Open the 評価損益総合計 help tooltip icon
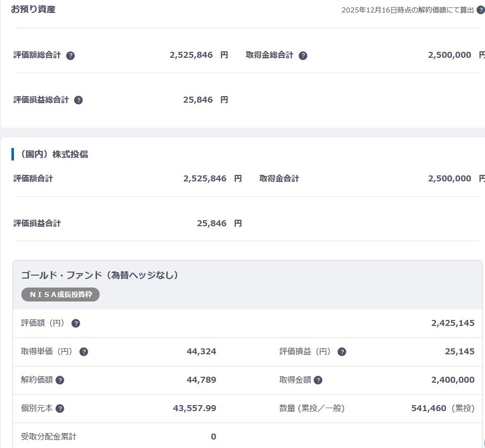Image resolution: width=485 pixels, height=448 pixels. 78,100
